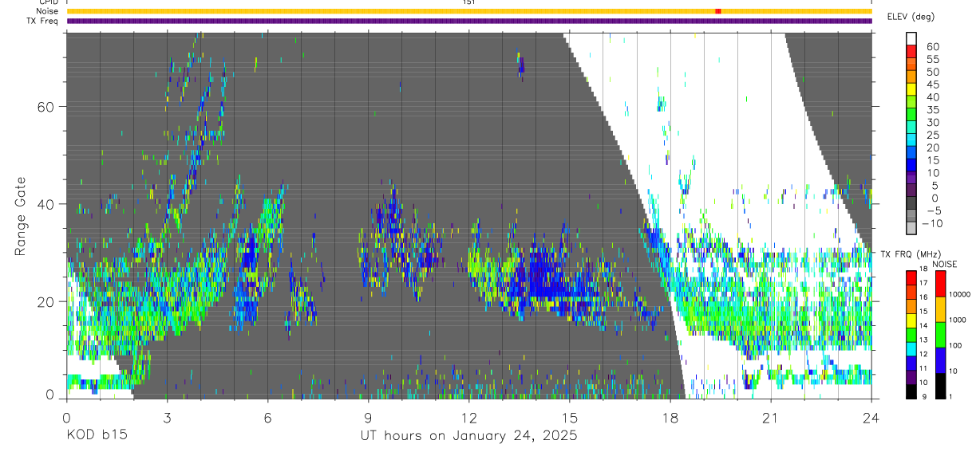Viewport: 980px width, 452px height.
Task: Pick the black 9–10 MHz frequency swatch
Action: pos(911,391)
